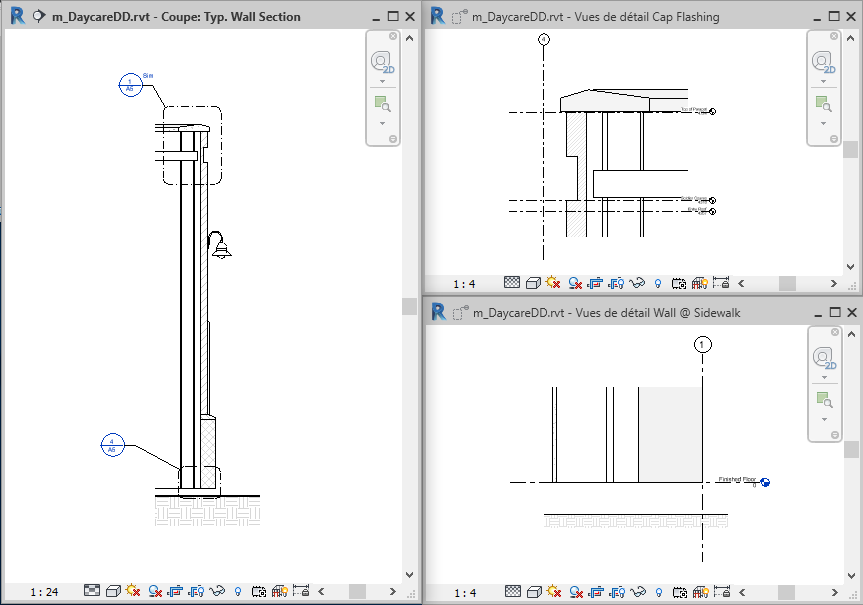Reveal constraints in Typ. Wall Section view
863x605 pixels.
301,591
